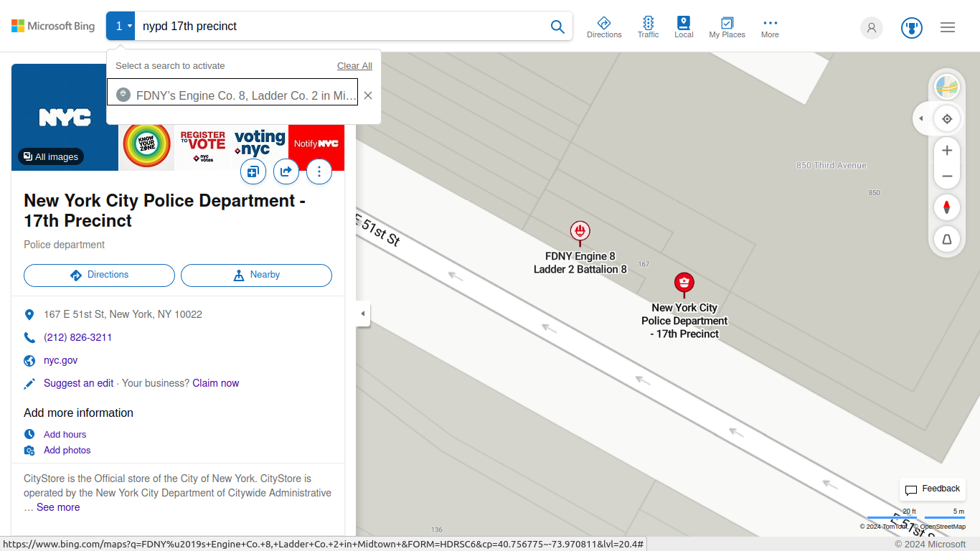Click Clear All in the search list
Image resolution: width=980 pixels, height=551 pixels.
tap(354, 65)
